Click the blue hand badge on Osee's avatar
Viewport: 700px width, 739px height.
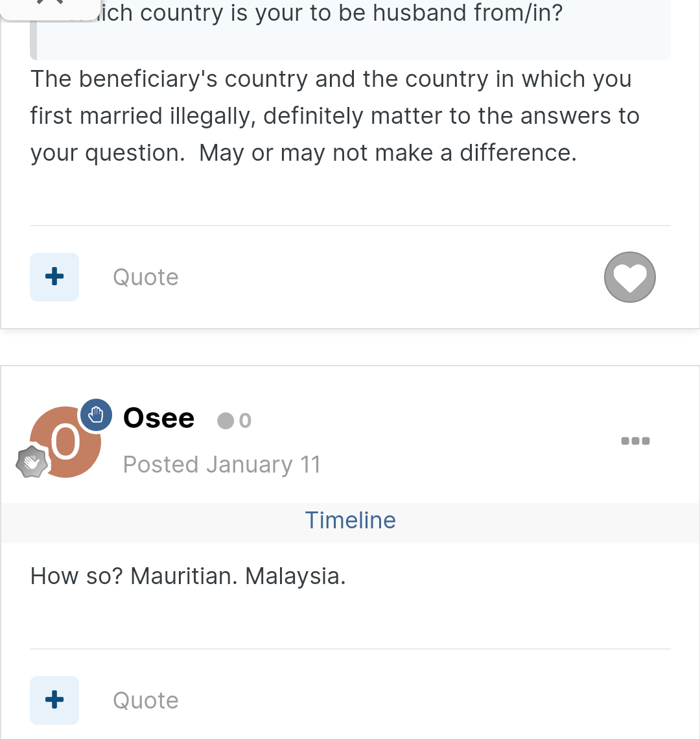(x=96, y=416)
